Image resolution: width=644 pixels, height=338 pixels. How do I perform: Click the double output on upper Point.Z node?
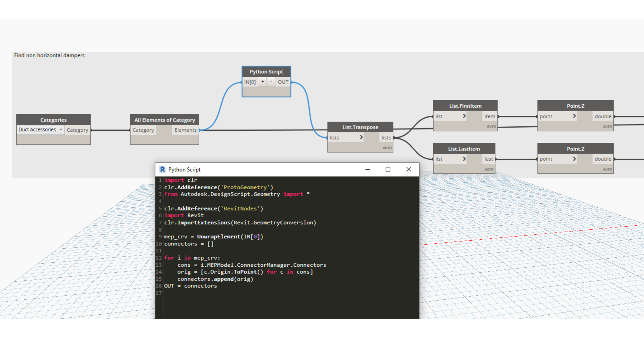602,116
